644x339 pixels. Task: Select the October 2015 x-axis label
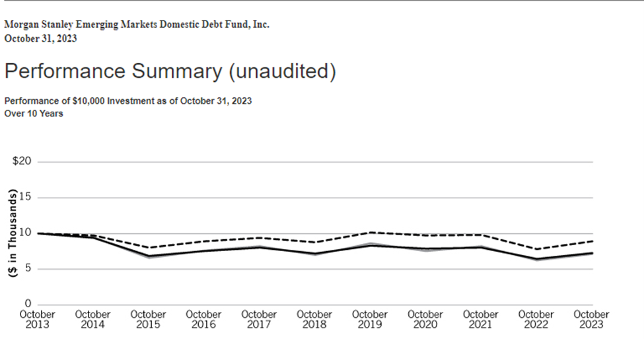pos(149,319)
